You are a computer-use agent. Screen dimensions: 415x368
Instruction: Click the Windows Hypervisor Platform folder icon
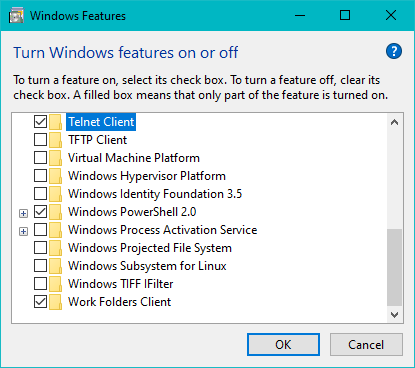55,176
